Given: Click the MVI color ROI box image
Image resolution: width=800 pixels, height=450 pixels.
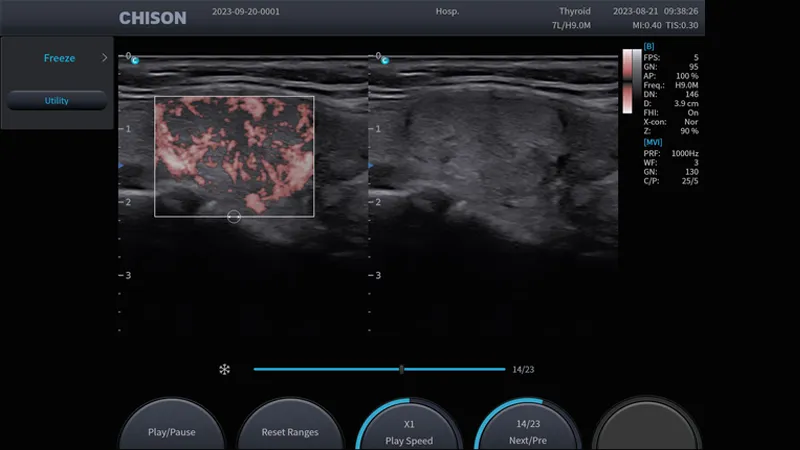Looking at the screenshot, I should point(234,157).
